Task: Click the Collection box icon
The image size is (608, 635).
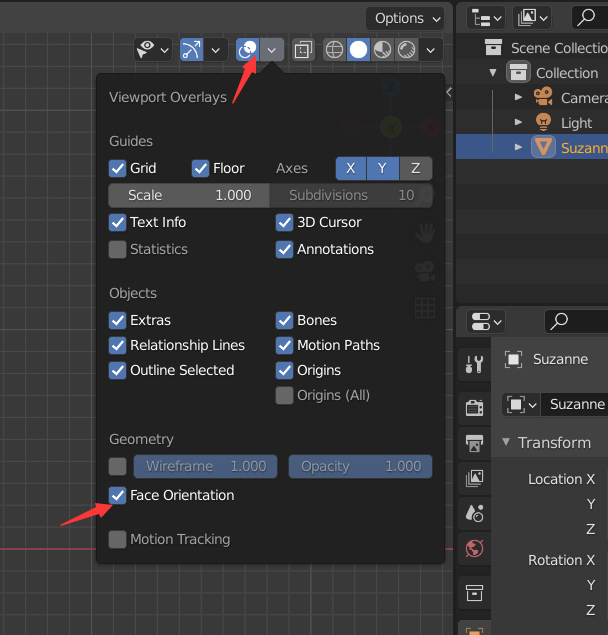Action: point(518,72)
